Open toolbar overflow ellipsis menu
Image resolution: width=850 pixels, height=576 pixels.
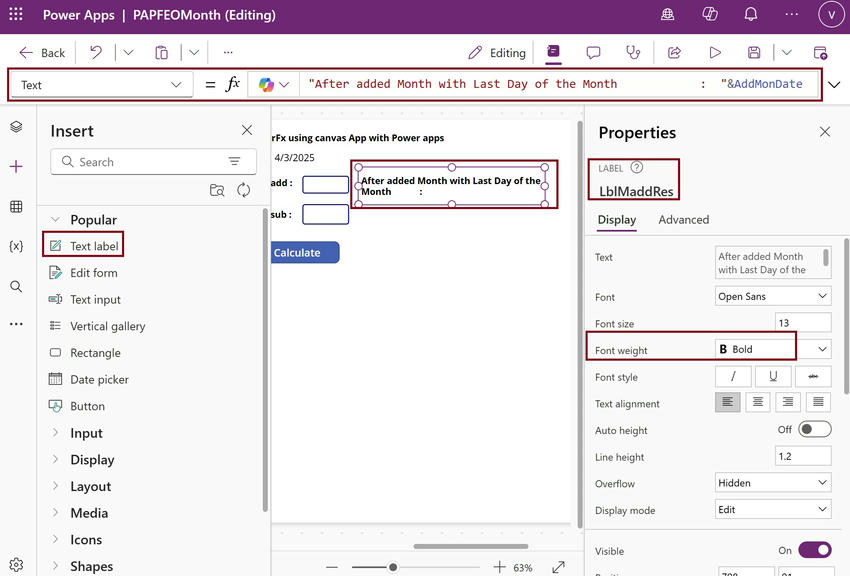coord(228,53)
